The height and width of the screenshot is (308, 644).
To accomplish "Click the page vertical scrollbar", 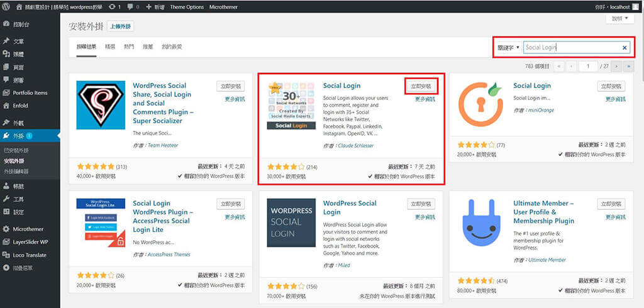I will (642, 45).
